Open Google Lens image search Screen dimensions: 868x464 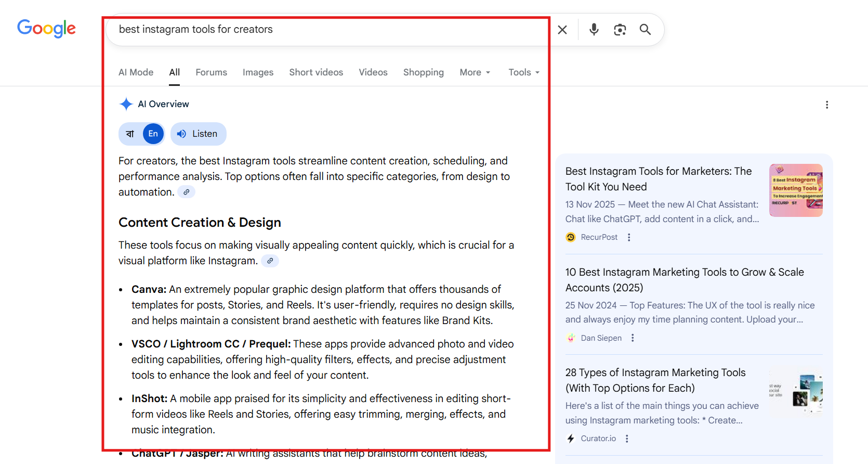[620, 30]
